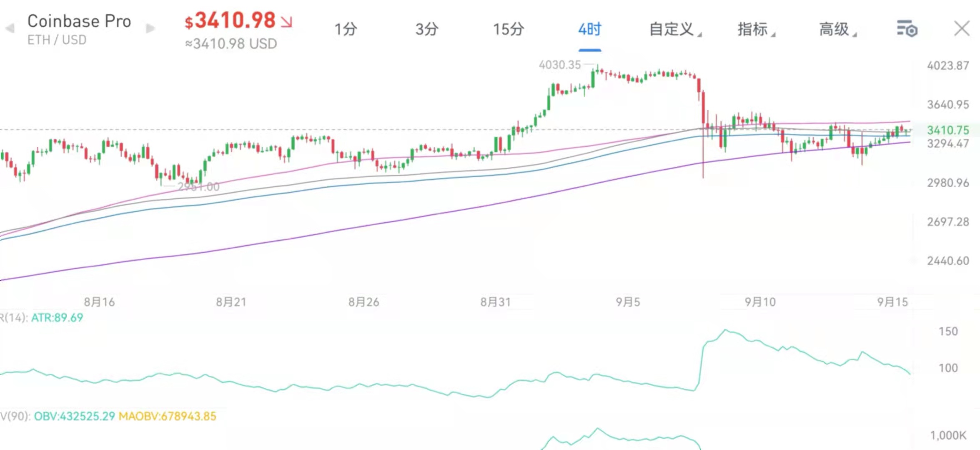Click the ATR:89.69 indicator label
Screen dimensions: 980x450
click(57, 318)
